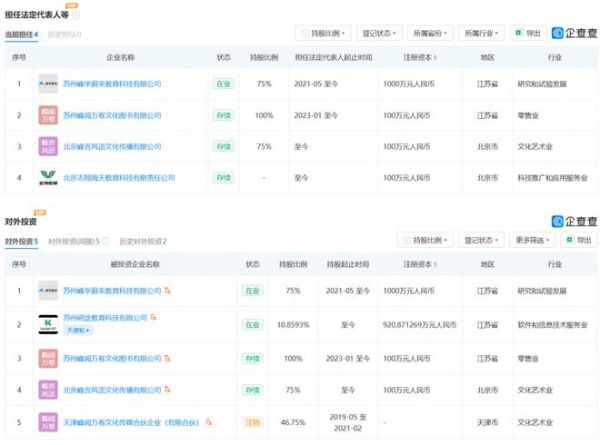Viewport: 600px width, 445px height.
Task: Click the 导出 export button in 对外投资 section
Action: pyautogui.click(x=576, y=240)
